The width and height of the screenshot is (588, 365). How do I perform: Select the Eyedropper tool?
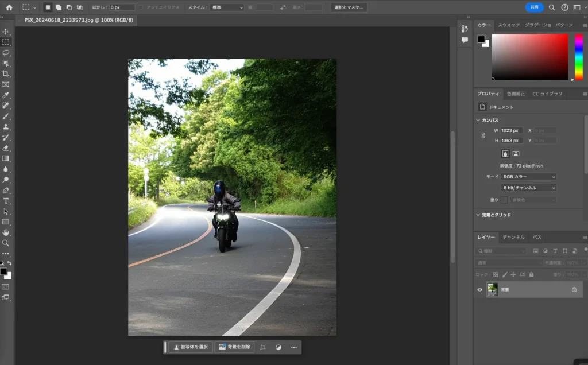click(x=6, y=95)
